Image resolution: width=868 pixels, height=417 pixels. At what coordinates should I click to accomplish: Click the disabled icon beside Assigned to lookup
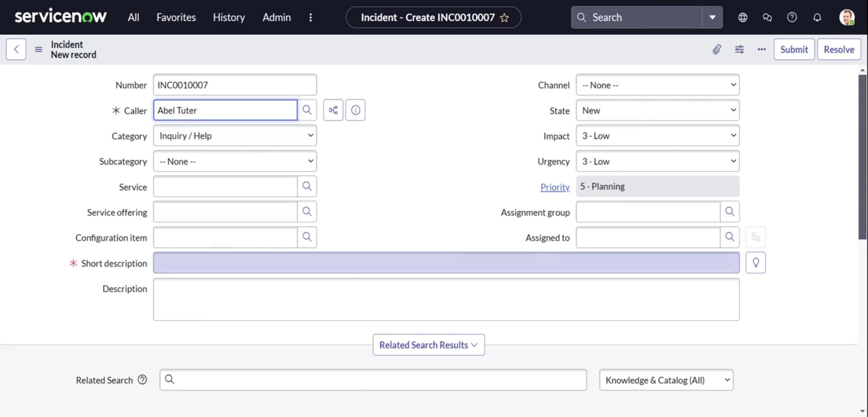click(x=755, y=237)
